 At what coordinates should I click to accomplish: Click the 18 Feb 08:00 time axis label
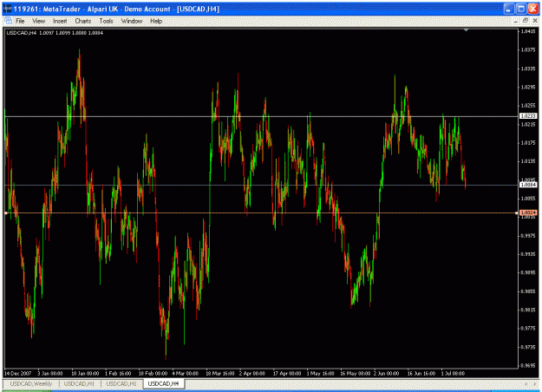coord(153,374)
